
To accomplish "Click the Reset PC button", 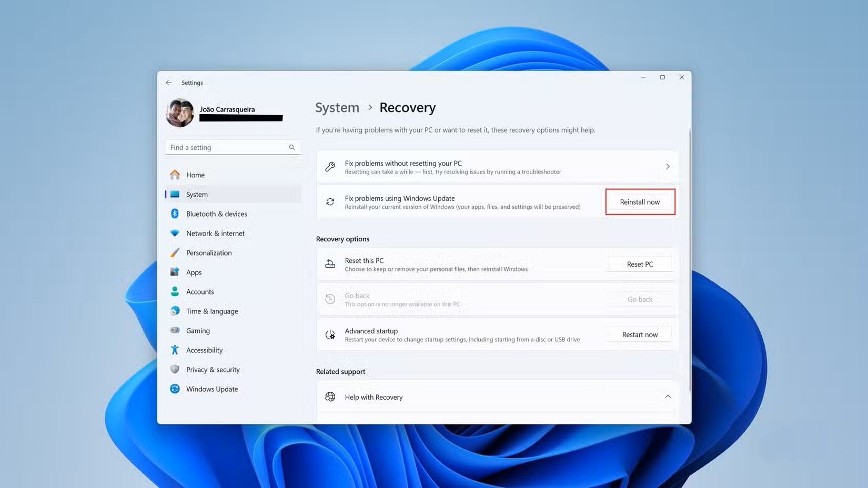I will point(640,263).
